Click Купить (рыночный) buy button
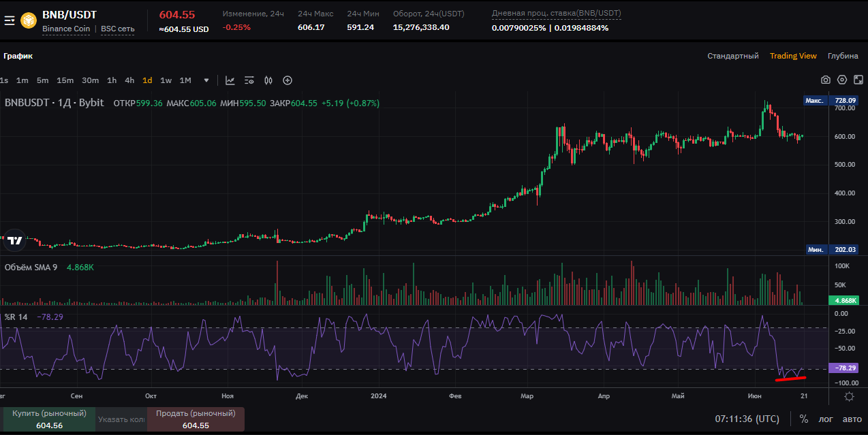 (48, 419)
